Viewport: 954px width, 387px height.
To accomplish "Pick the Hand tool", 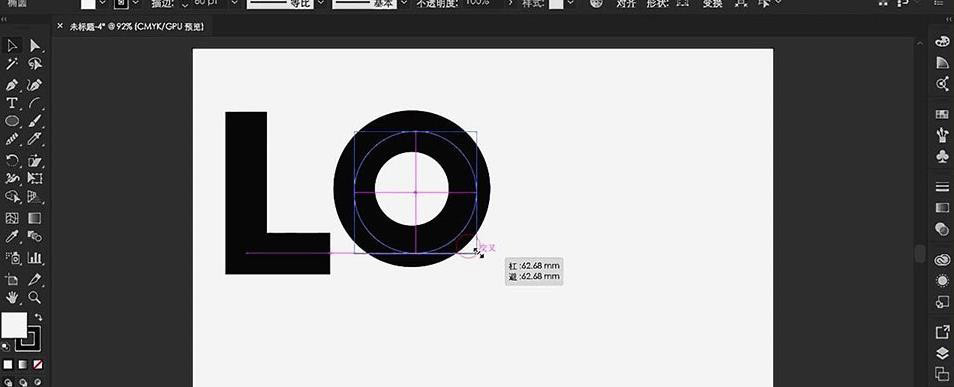I will point(12,298).
